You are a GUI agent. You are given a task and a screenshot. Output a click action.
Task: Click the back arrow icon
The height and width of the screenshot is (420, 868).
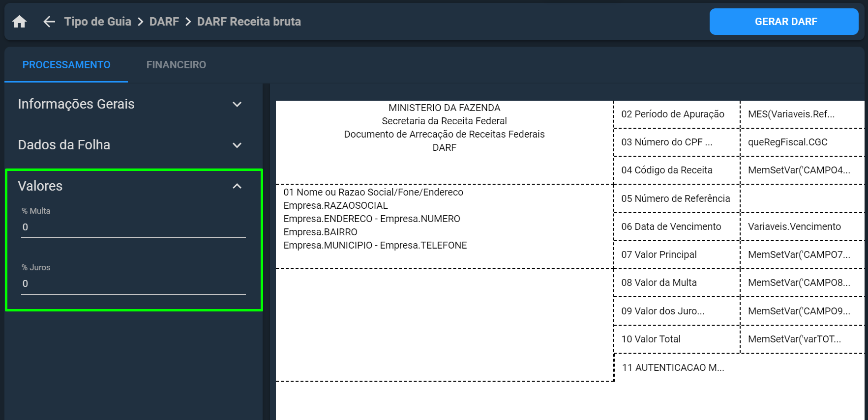pos(49,22)
